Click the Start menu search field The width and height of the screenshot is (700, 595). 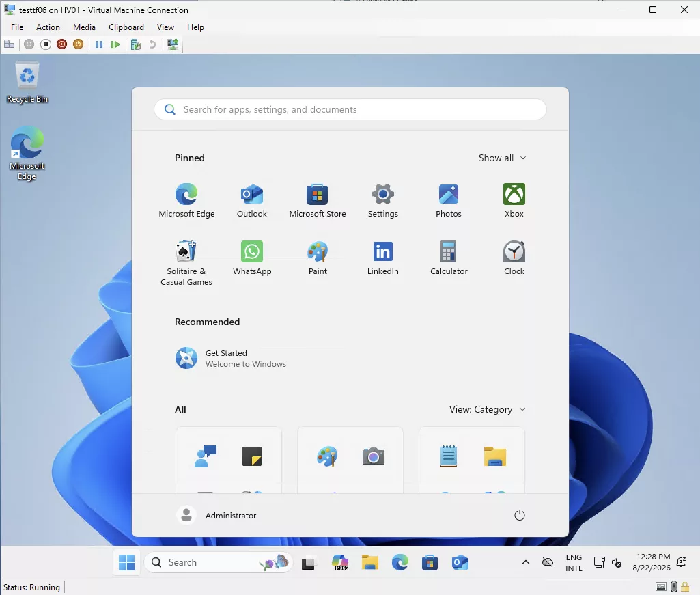(350, 109)
